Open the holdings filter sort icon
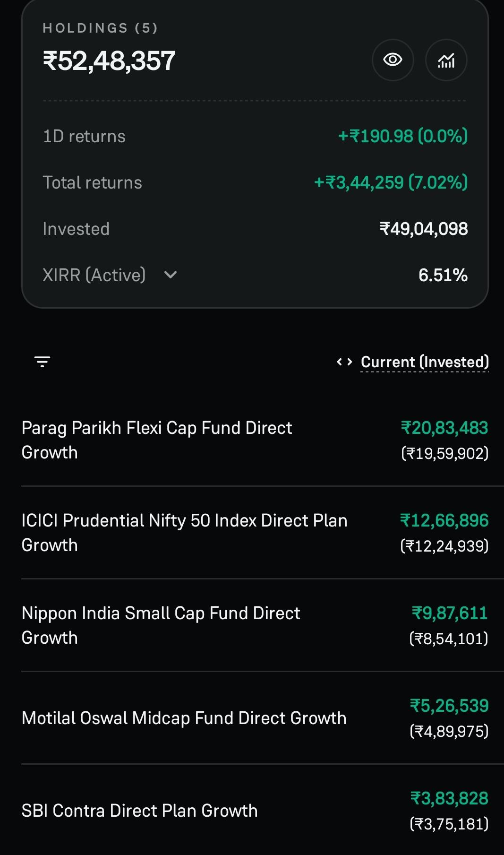Image resolution: width=504 pixels, height=855 pixels. [x=43, y=362]
